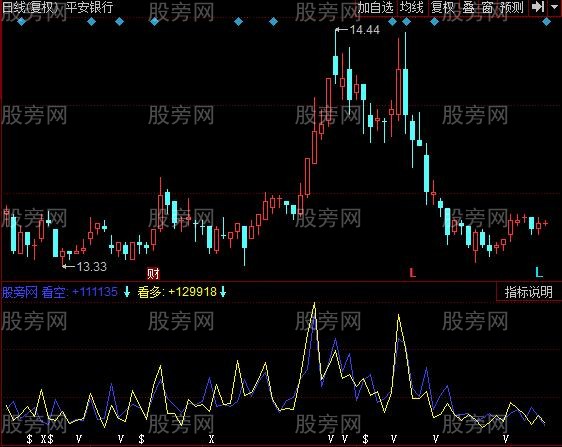Click the X marker between two $ markers
The height and width of the screenshot is (447, 562).
click(x=43, y=439)
